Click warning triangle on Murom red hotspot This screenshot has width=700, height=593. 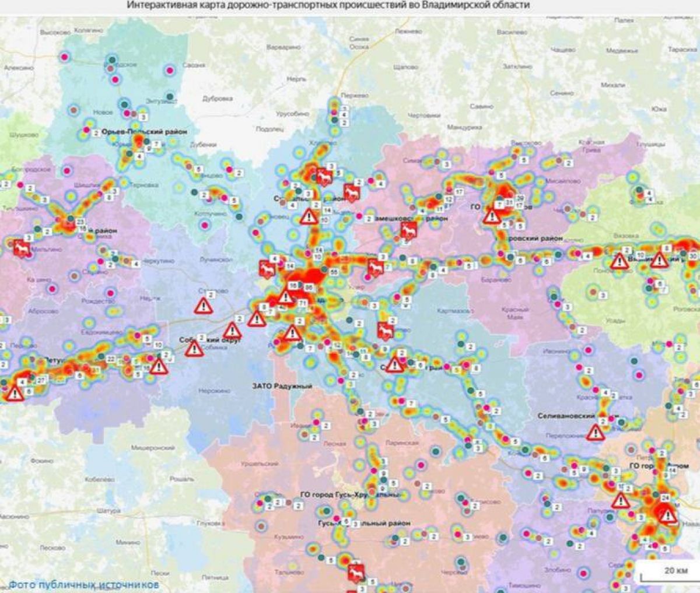point(667,515)
